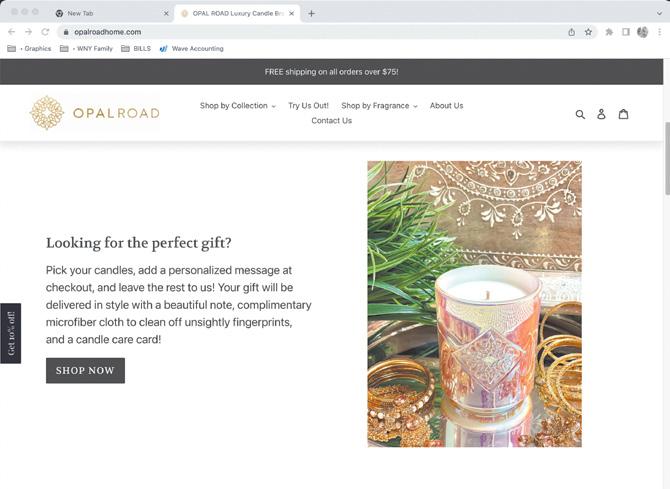Click the SHOP NOW button
670x489 pixels.
tap(85, 370)
